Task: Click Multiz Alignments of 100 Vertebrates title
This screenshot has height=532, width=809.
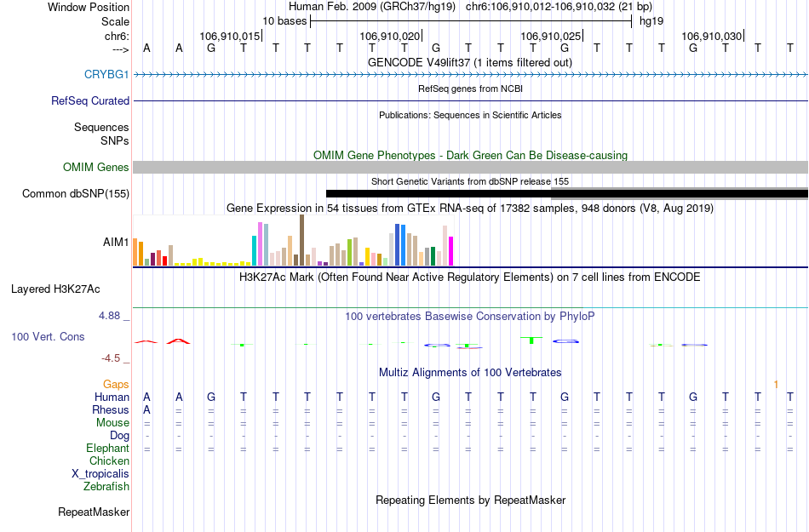Action: click(470, 372)
